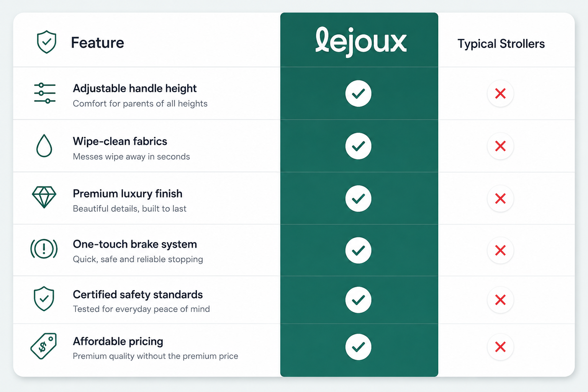Screen dimensions: 588x392
Task: Click the shield icon for Certified safety standards
Action: [44, 299]
